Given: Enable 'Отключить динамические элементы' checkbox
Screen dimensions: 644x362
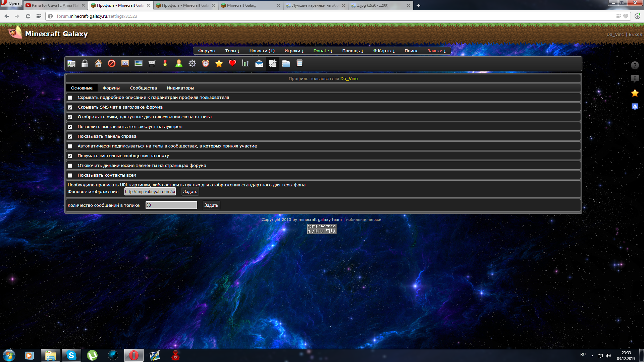Looking at the screenshot, I should pyautogui.click(x=70, y=166).
